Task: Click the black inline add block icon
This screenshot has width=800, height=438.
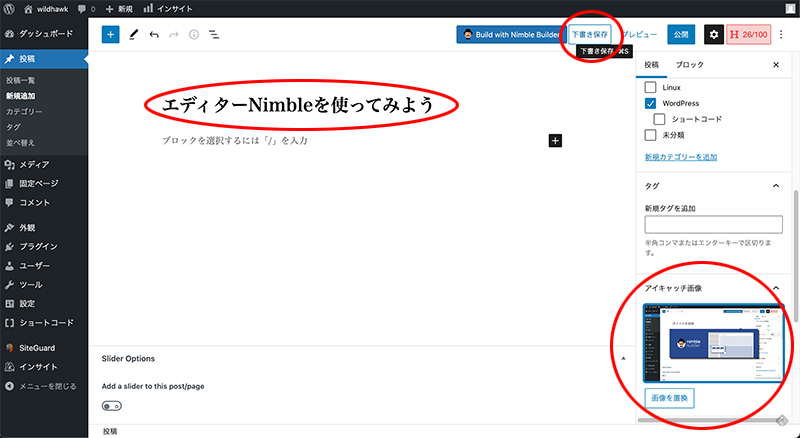Action: point(555,141)
